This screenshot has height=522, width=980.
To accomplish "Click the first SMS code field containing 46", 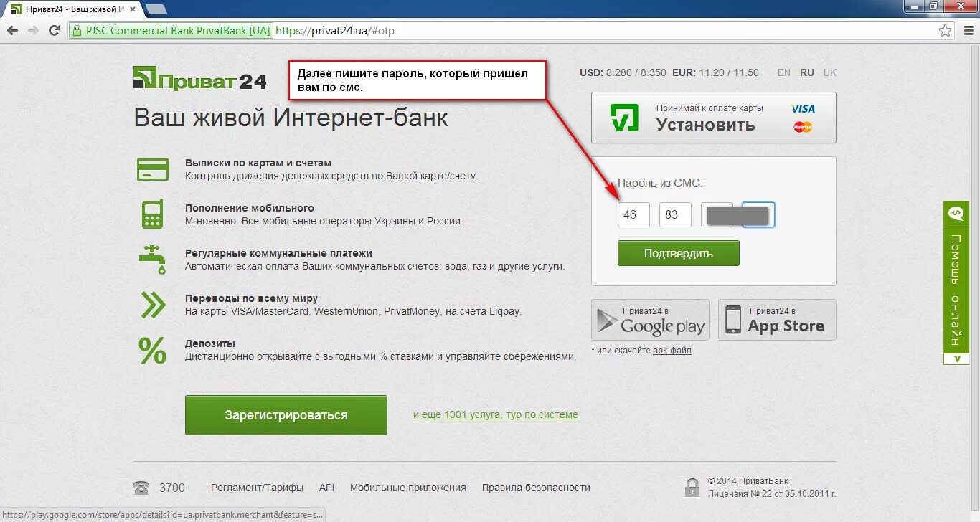I will (633, 215).
